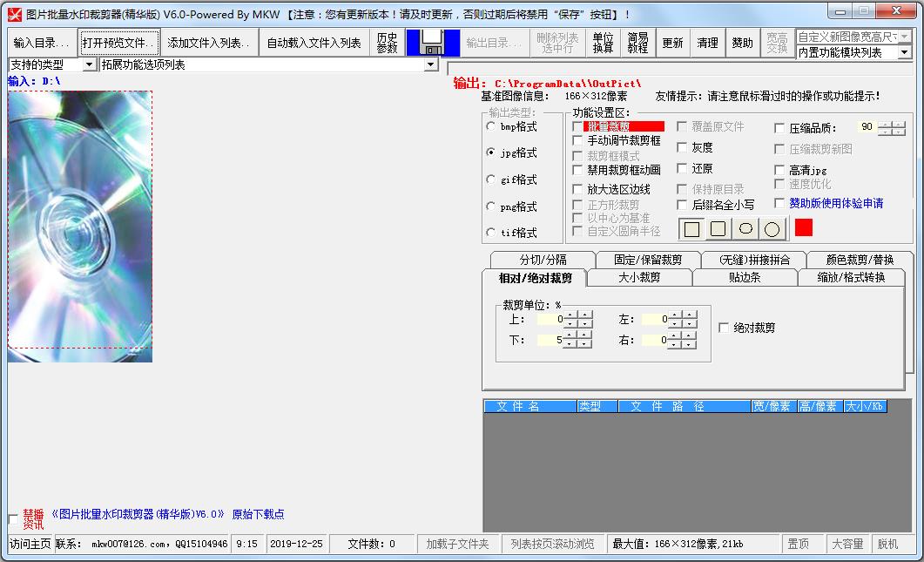
Task: Click the 历史参数 history parameters button
Action: 388,43
